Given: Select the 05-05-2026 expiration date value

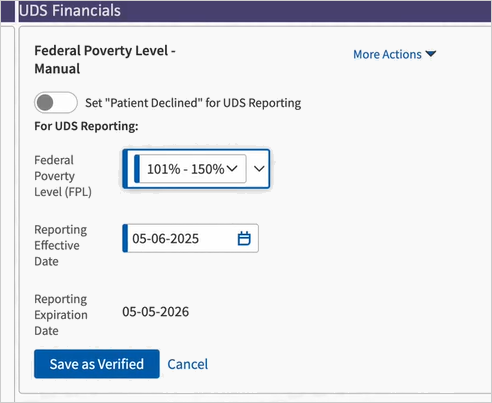Looking at the screenshot, I should click(x=156, y=312).
